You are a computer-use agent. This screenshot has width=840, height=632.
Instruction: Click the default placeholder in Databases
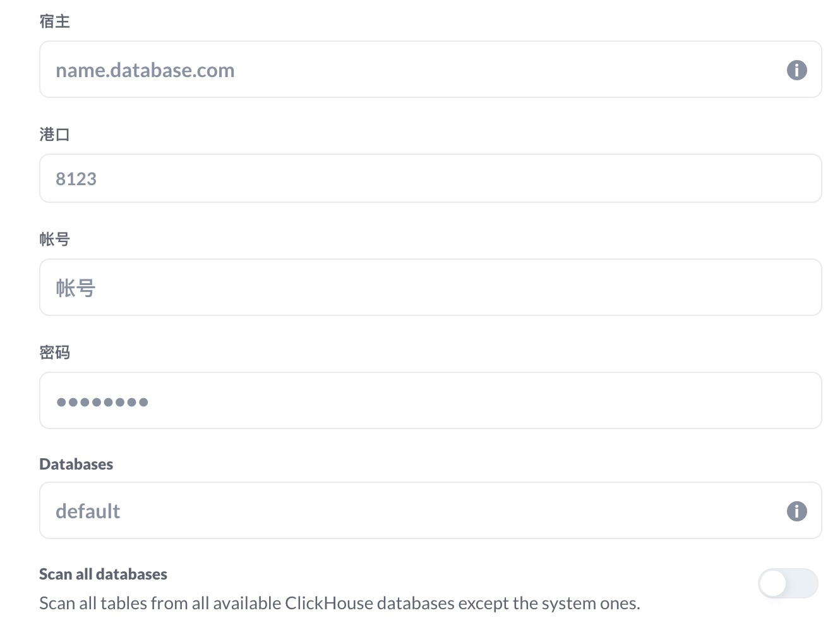pos(88,511)
